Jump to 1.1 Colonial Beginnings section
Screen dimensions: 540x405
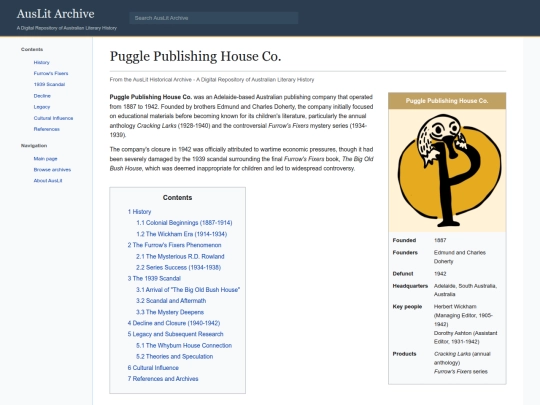184,223
